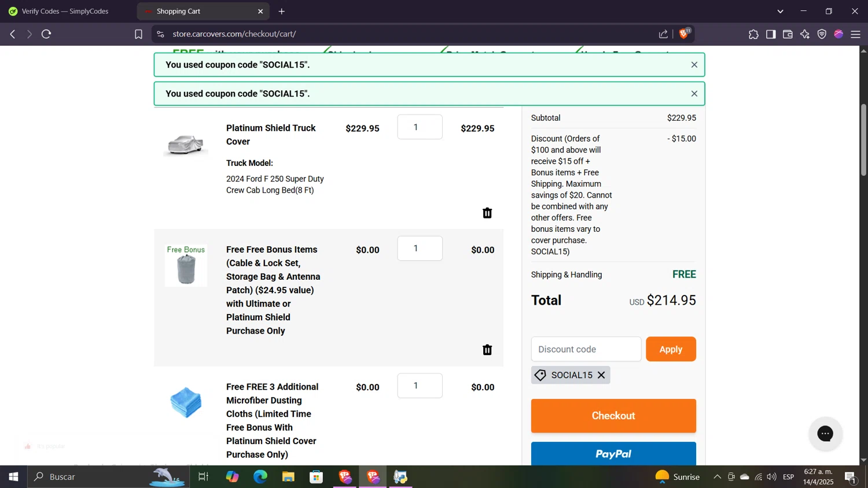This screenshot has width=868, height=488.
Task: Open the tab search dropdown
Action: point(780,11)
